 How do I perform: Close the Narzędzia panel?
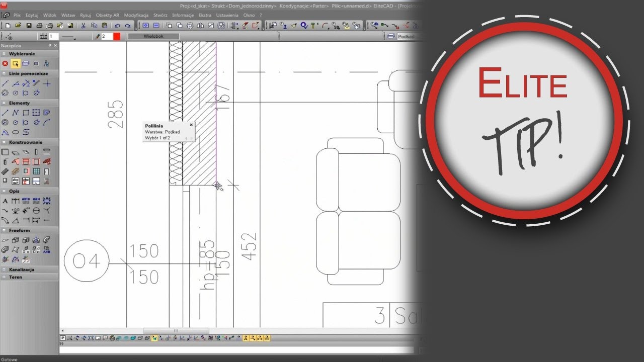[55, 45]
